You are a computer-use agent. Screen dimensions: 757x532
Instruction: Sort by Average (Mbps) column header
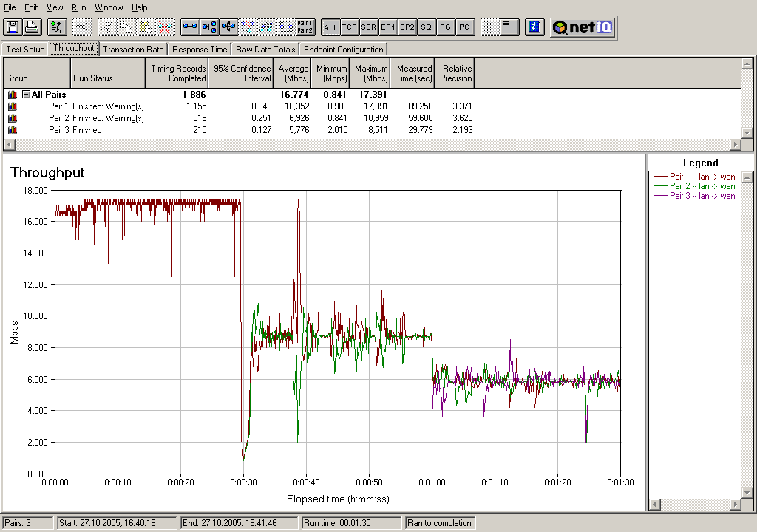pyautogui.click(x=293, y=73)
